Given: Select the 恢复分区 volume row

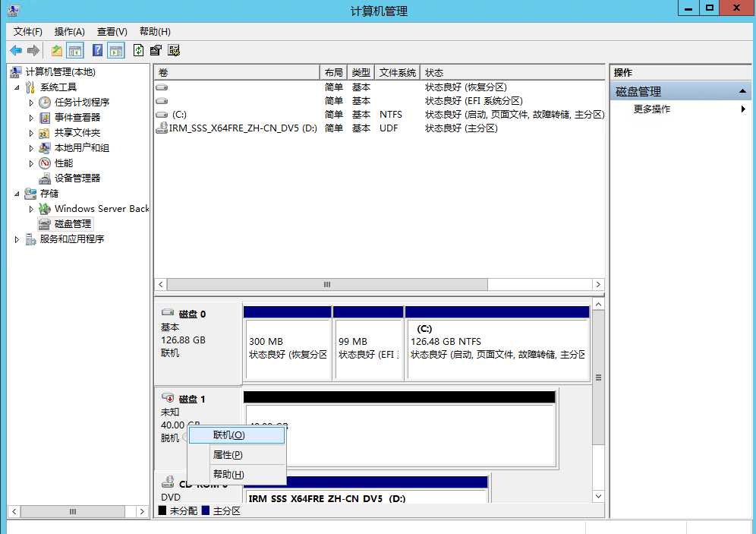Looking at the screenshot, I should point(380,87).
